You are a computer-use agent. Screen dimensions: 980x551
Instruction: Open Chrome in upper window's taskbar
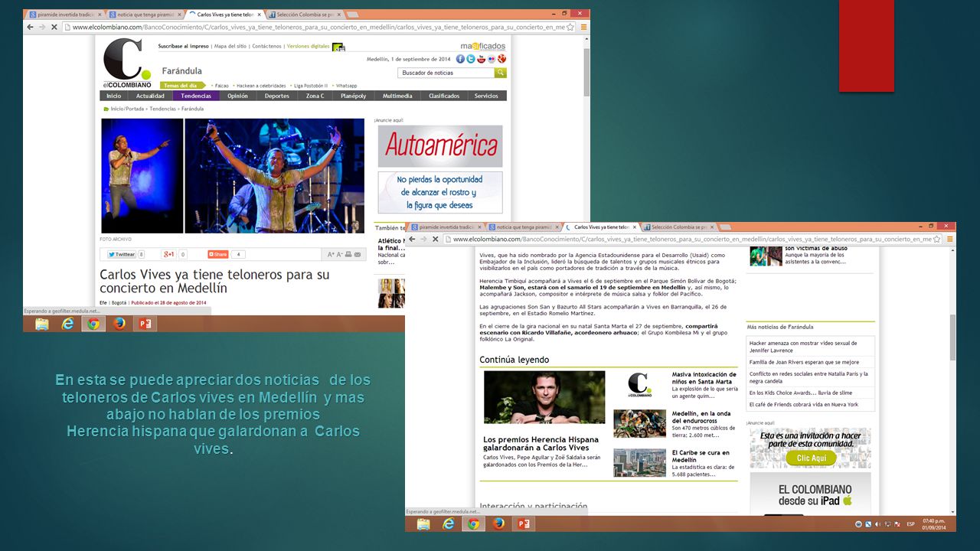coord(93,324)
